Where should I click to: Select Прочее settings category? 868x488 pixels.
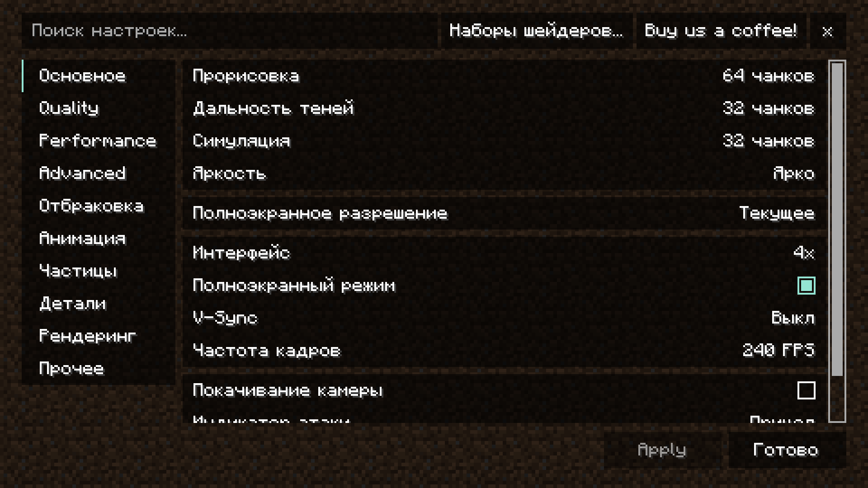click(x=71, y=368)
